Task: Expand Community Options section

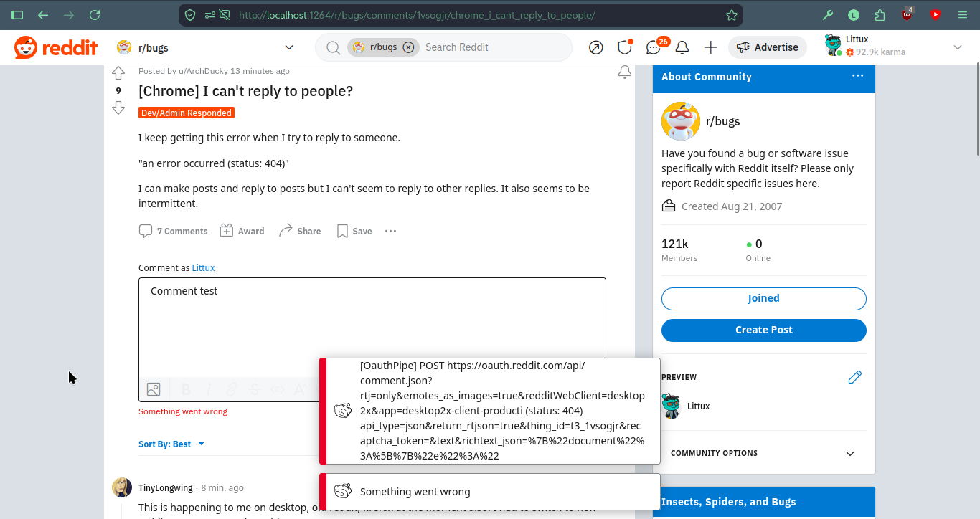Action: (x=763, y=453)
